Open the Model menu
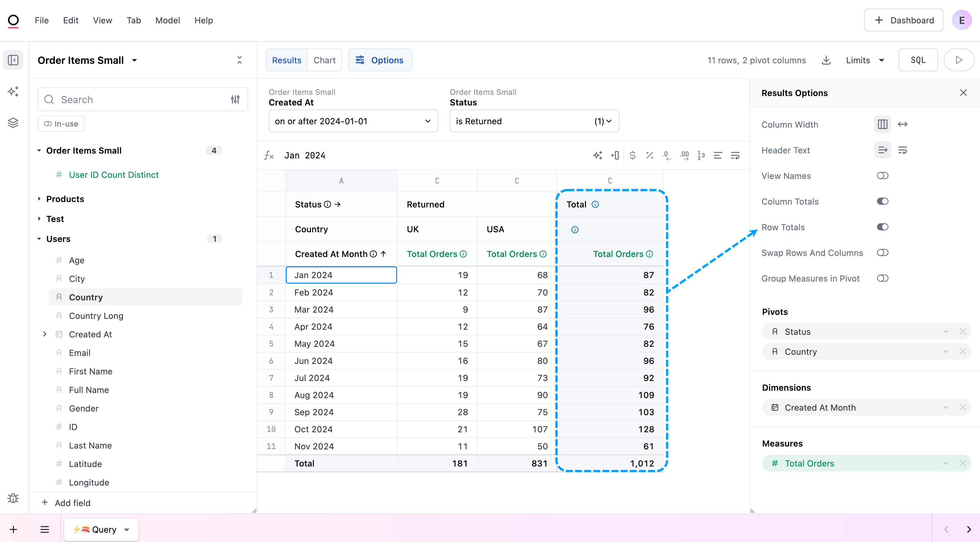 (167, 21)
